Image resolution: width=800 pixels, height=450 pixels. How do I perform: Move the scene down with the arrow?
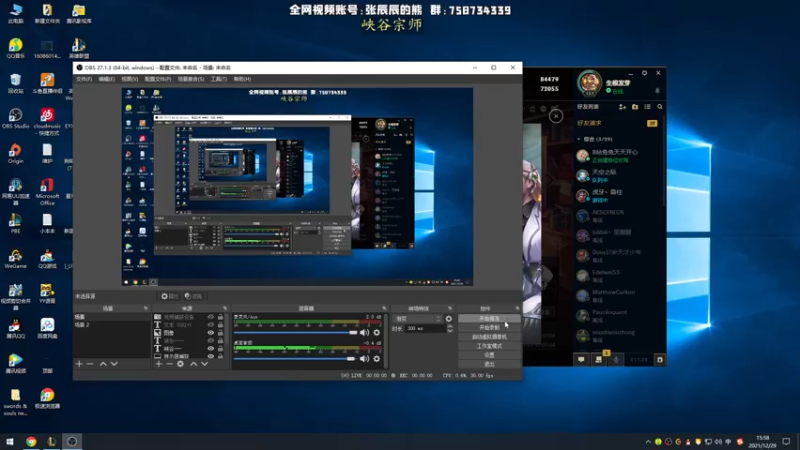click(x=114, y=364)
